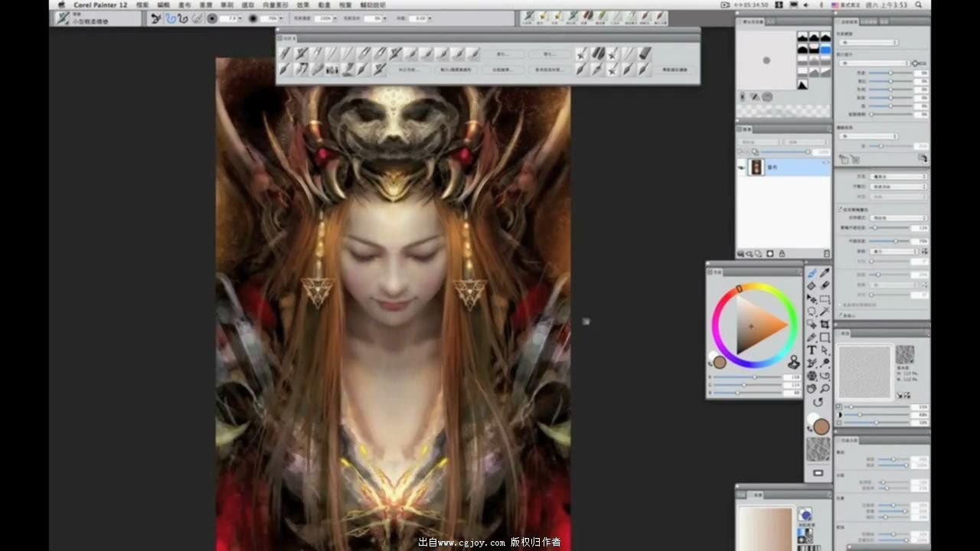This screenshot has width=980, height=551.
Task: Toggle the screen mode button in the toolbox
Action: [x=818, y=473]
